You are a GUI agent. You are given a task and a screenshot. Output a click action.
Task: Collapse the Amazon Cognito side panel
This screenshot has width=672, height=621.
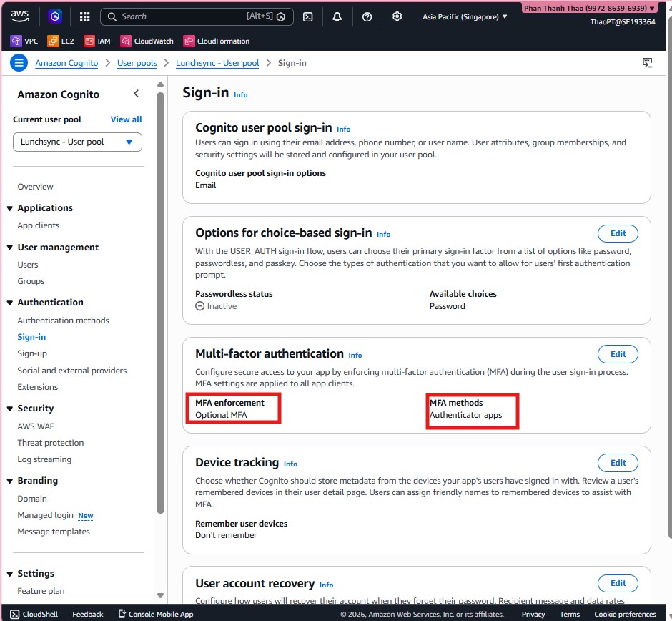pos(137,94)
